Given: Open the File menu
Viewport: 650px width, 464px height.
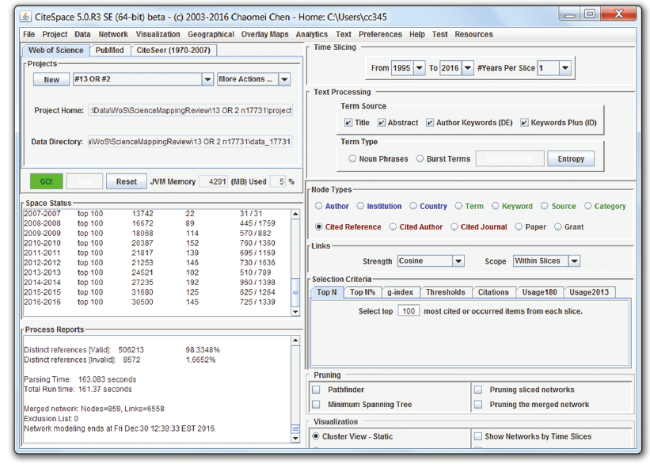Looking at the screenshot, I should tap(29, 34).
